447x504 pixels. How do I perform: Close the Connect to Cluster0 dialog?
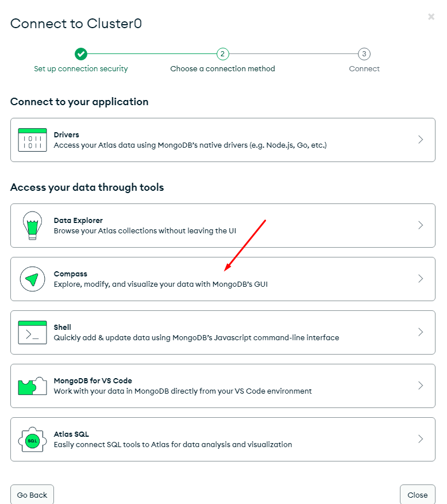[431, 17]
